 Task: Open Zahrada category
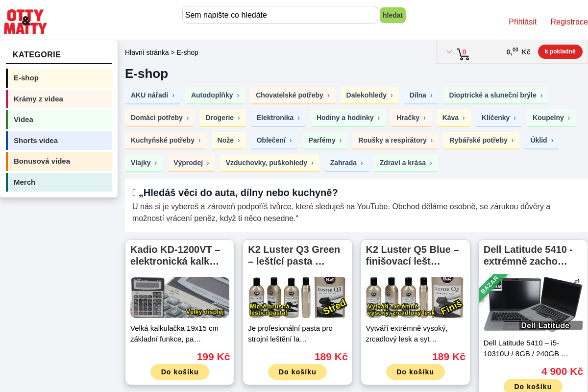(x=346, y=163)
